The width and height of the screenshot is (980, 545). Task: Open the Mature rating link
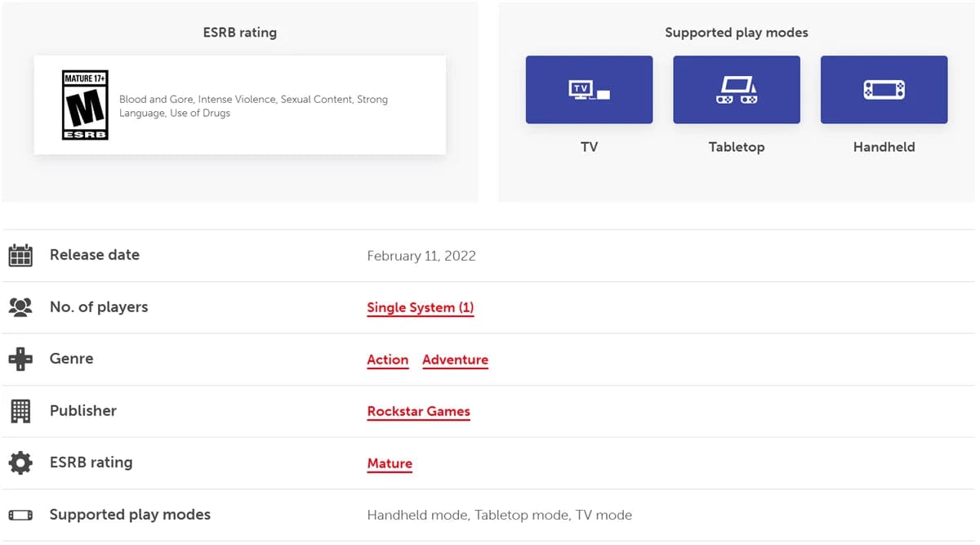click(x=390, y=463)
